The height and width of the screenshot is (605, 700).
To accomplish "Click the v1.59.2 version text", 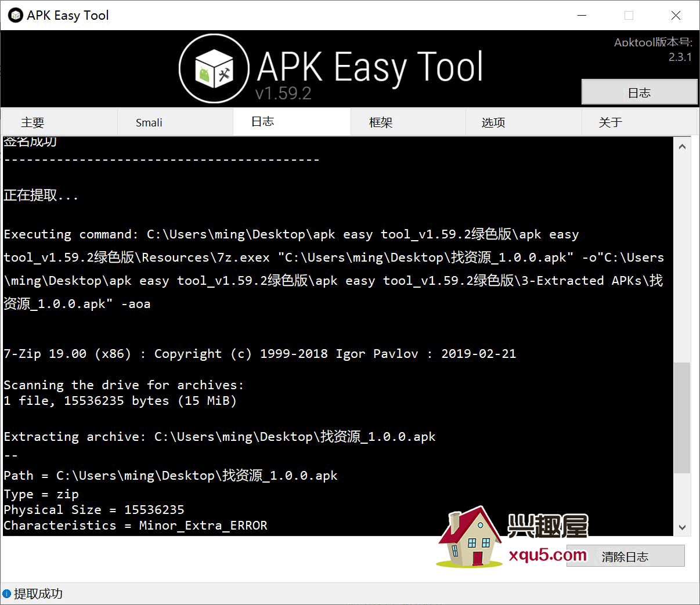I will [x=283, y=93].
